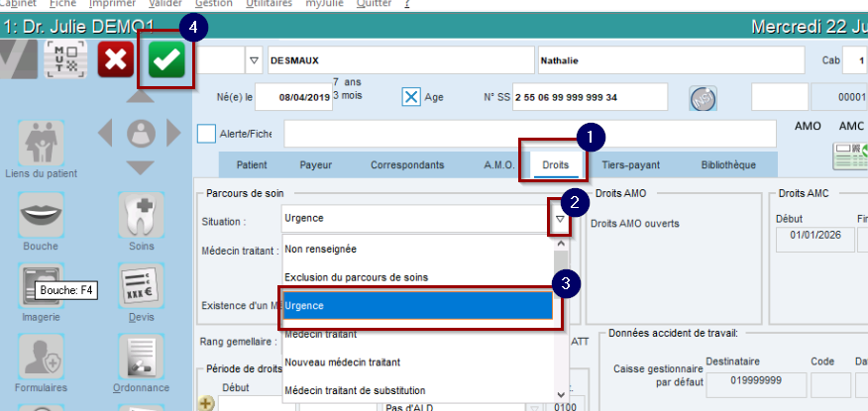
Task: Go to previous patient with left arrow
Action: 105,134
